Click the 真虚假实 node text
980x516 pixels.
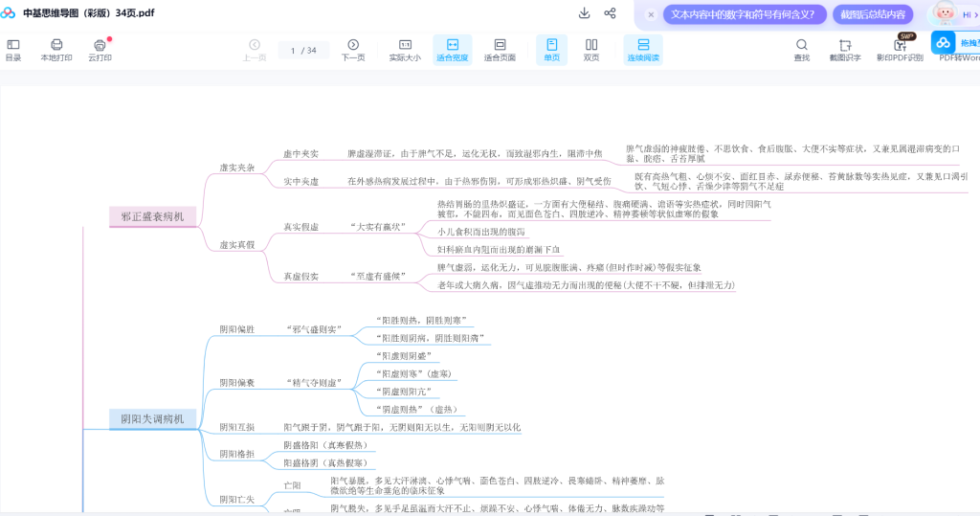pyautogui.click(x=301, y=276)
